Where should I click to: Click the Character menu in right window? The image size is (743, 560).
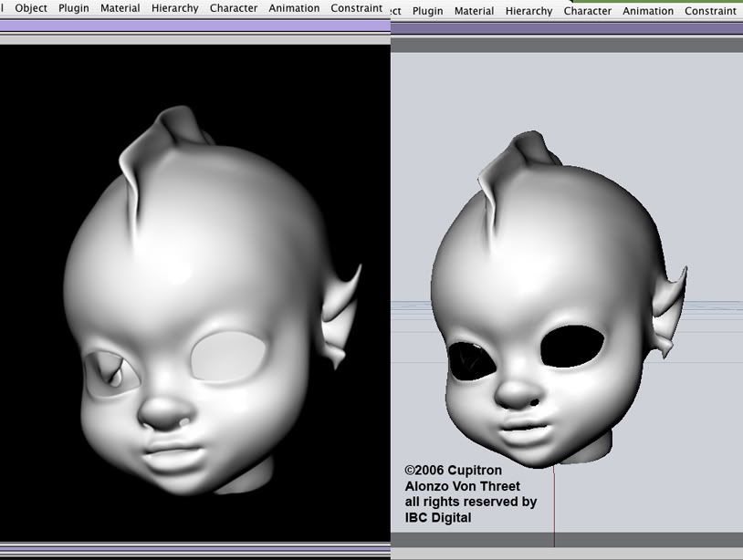coord(587,11)
